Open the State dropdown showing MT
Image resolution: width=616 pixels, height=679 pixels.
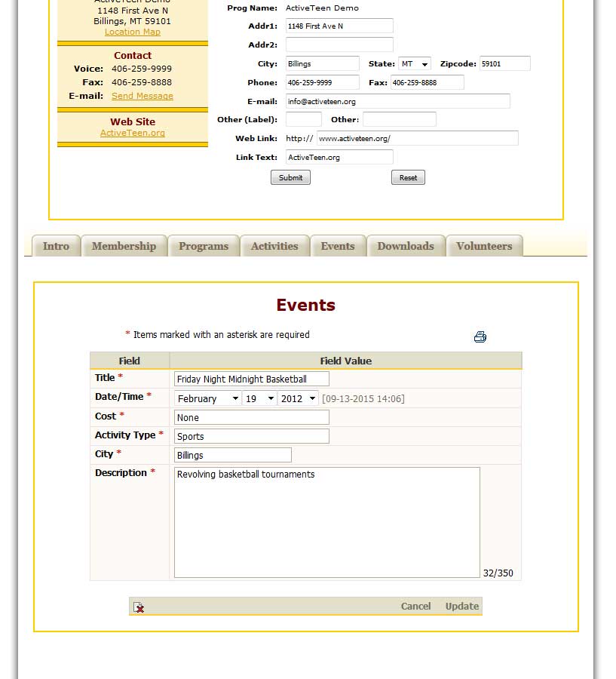point(414,63)
